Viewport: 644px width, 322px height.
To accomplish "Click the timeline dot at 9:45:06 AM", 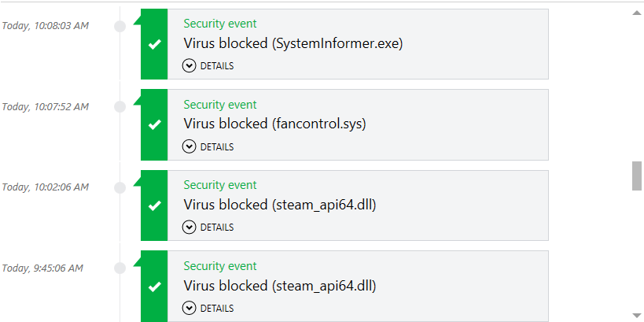I will click(120, 268).
